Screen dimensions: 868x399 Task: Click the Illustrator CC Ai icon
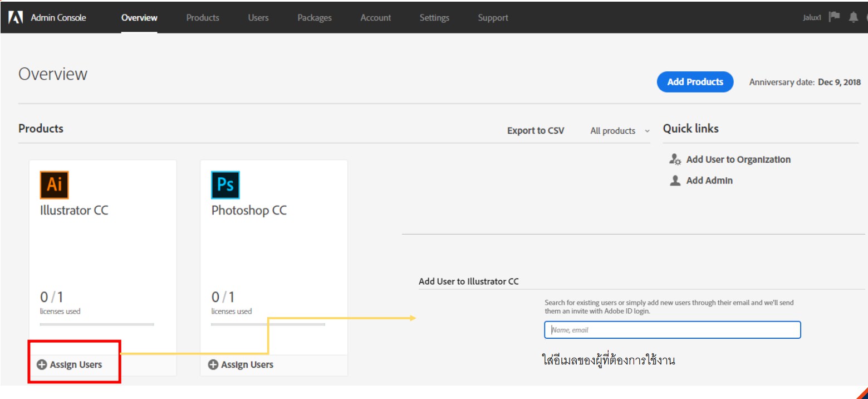[54, 185]
